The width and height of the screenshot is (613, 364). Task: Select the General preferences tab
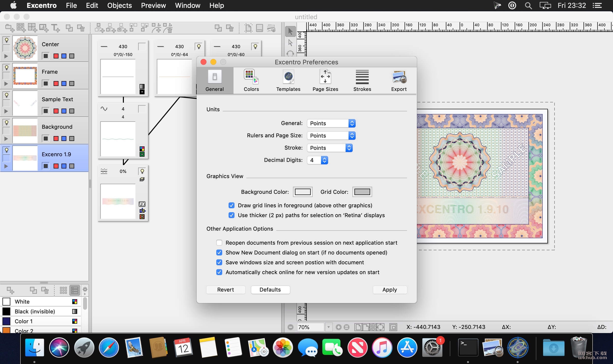215,81
